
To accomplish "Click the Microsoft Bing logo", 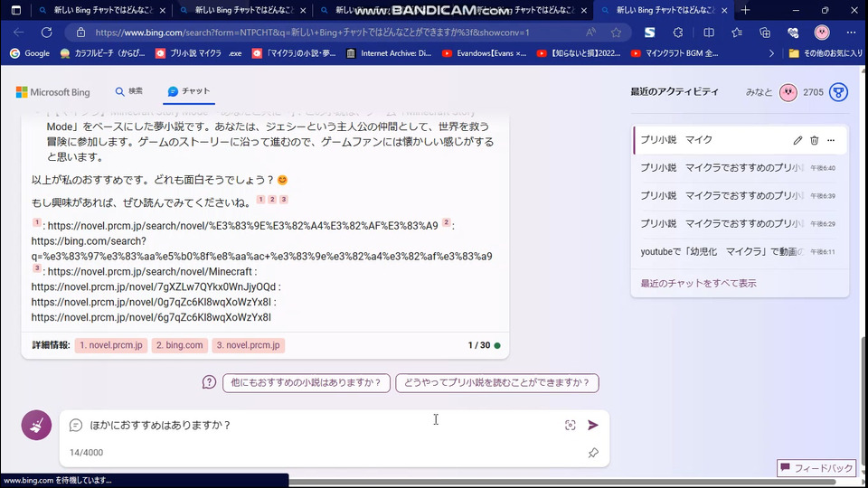I will click(x=53, y=92).
